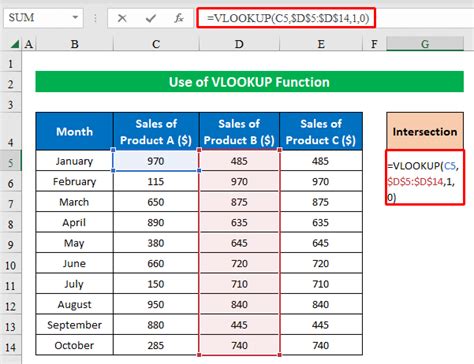Screen dimensions: 474x364
Task: Confirm formula with the checkmark Enter icon
Action: [151, 18]
